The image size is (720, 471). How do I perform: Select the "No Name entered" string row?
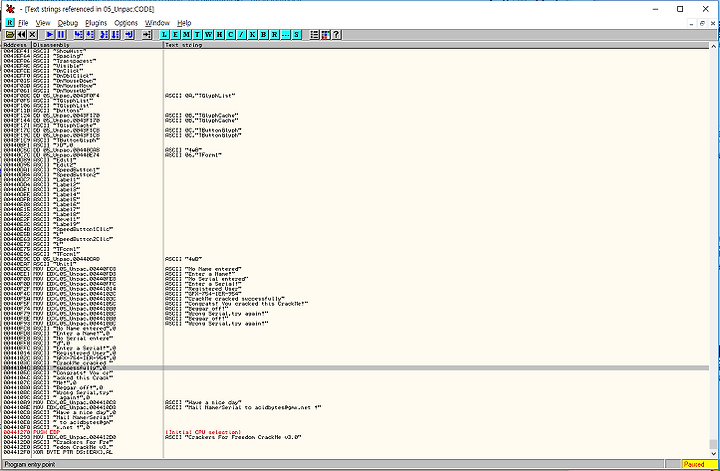[356, 269]
